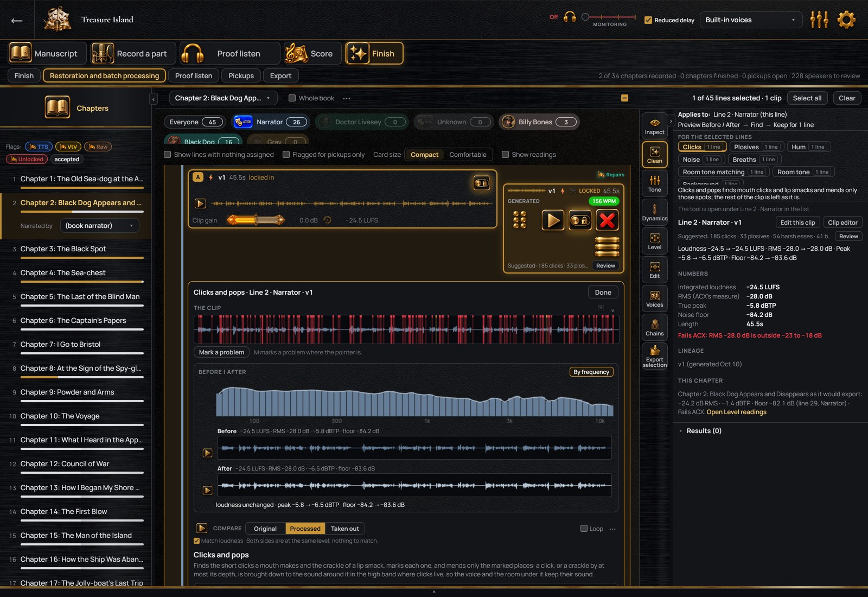Open the mixer sliders icon in header
Screen dimensions: 868x597
coord(819,20)
